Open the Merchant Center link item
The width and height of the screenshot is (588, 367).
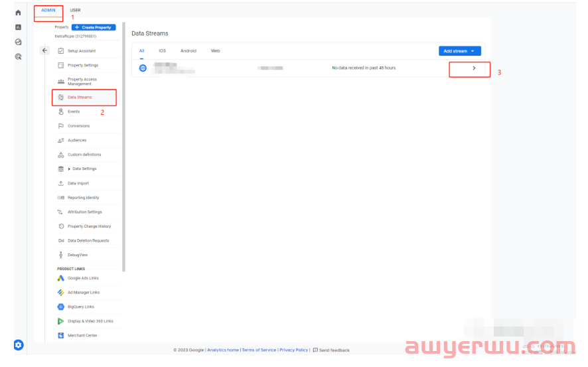click(82, 335)
